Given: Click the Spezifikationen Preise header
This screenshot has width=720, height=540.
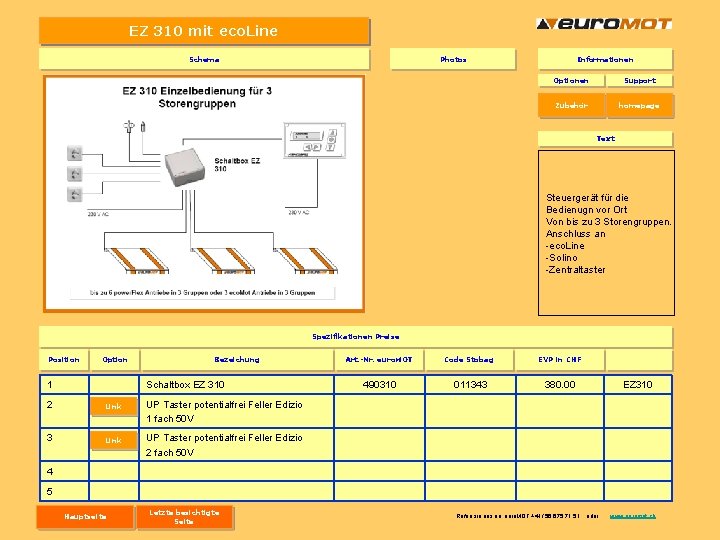Looking at the screenshot, I should pos(355,337).
